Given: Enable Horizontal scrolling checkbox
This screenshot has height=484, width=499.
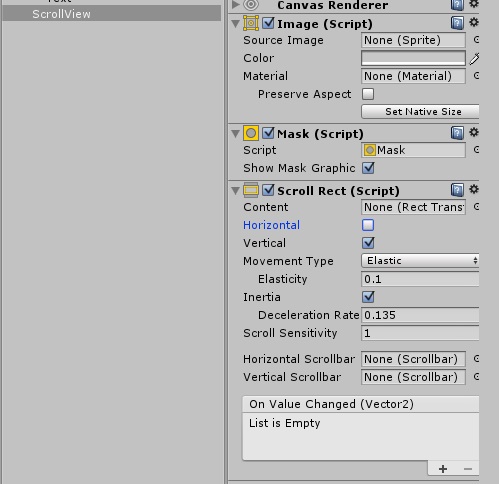Looking at the screenshot, I should point(368,225).
